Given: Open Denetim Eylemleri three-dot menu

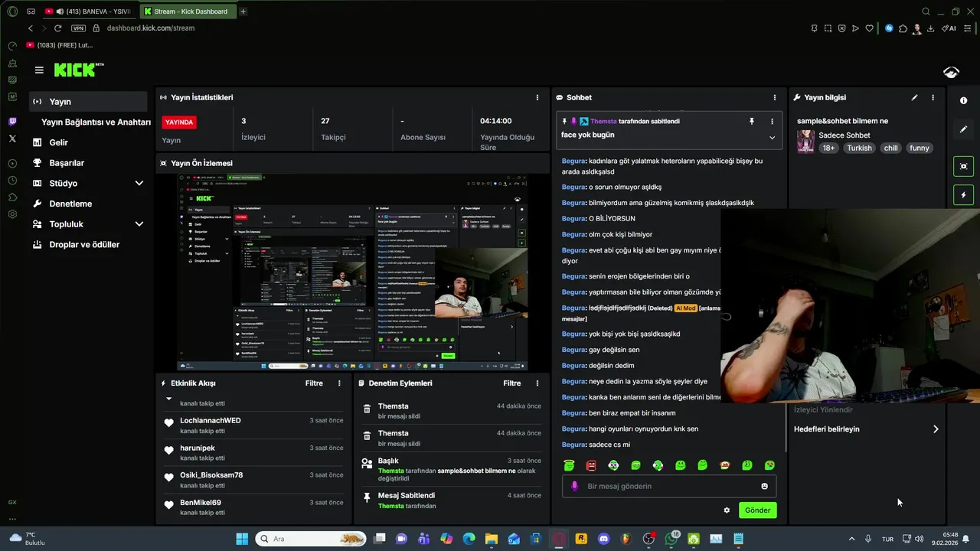Looking at the screenshot, I should [537, 383].
